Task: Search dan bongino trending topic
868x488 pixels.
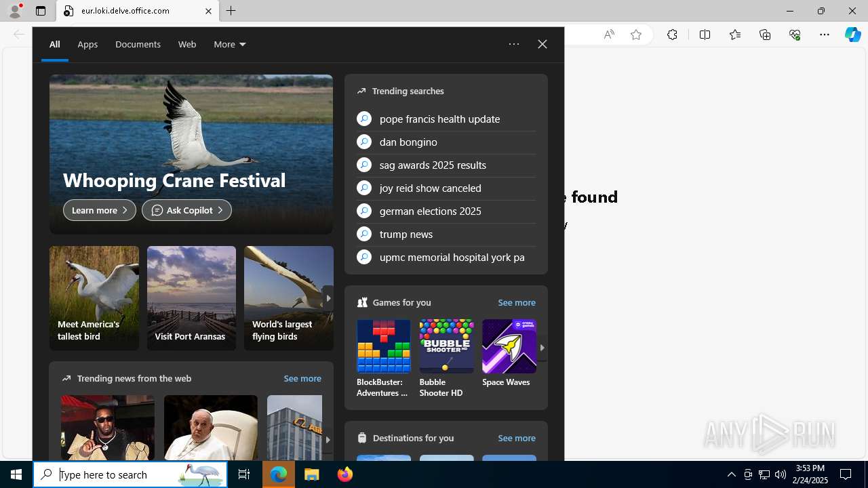Action: pos(446,142)
